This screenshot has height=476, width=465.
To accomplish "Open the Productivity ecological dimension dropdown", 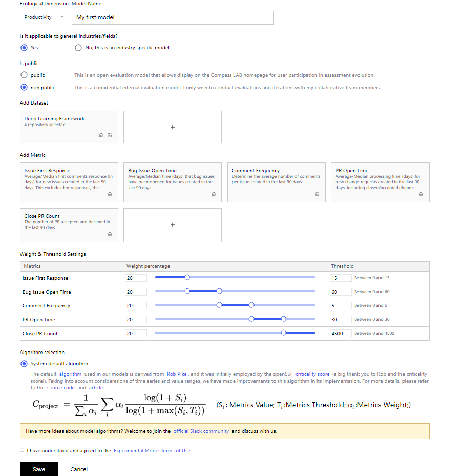I will click(x=44, y=17).
